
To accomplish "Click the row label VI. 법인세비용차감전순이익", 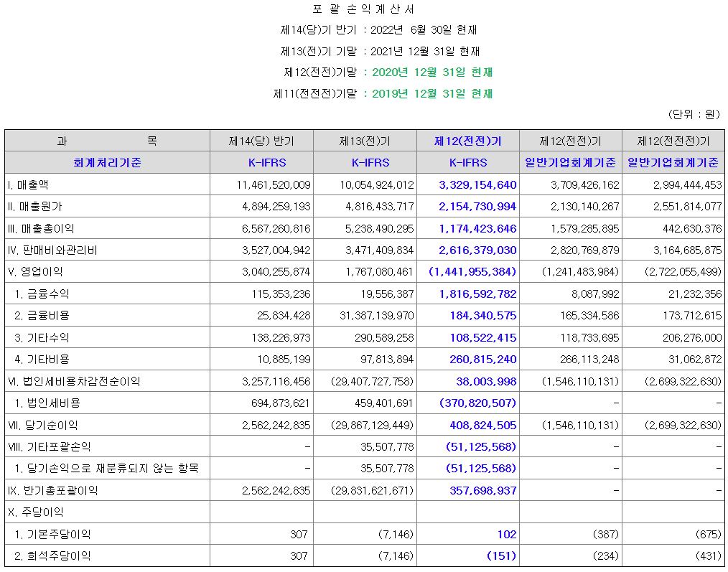I will click(x=74, y=381).
